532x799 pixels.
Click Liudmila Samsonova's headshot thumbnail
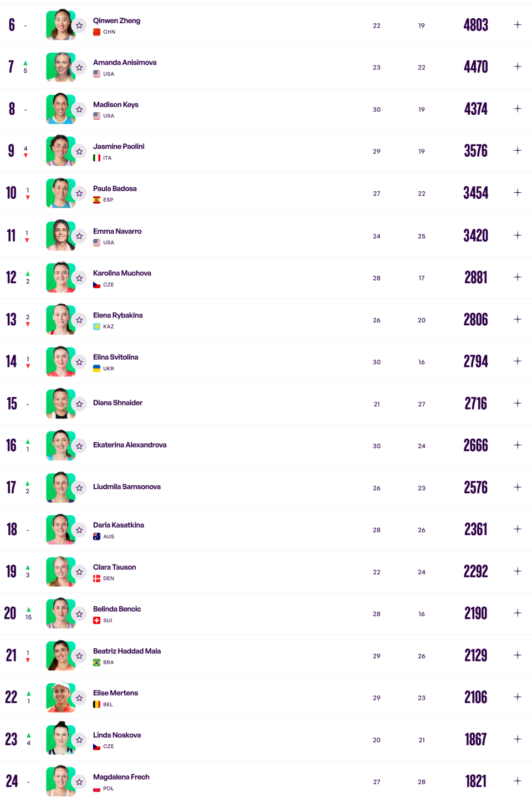pyautogui.click(x=60, y=487)
